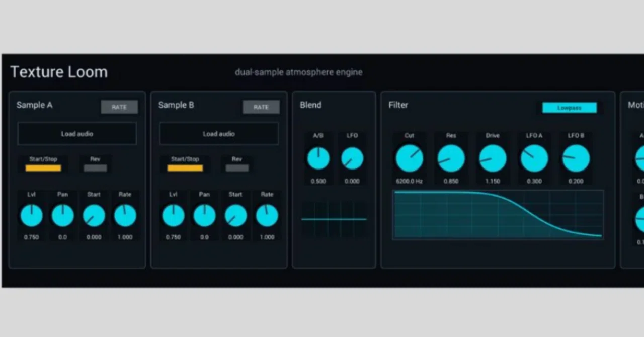This screenshot has height=337, width=644.
Task: Click the Blend panel heading
Action: 310,105
